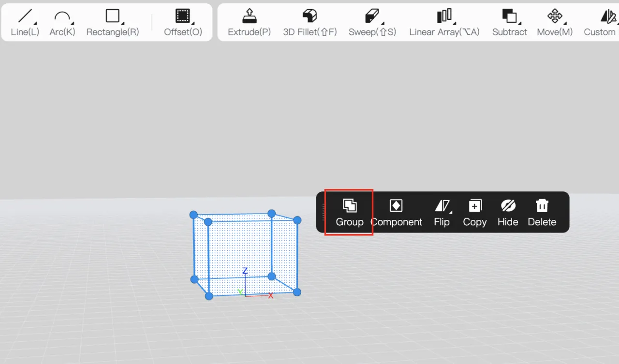This screenshot has height=364, width=619.
Task: Click the Extrude tool
Action: pos(249,22)
